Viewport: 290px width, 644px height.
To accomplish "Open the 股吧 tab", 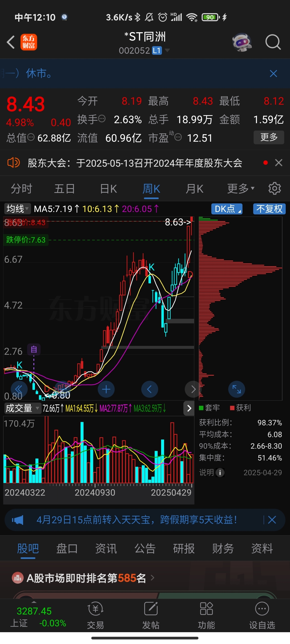I will (x=28, y=548).
